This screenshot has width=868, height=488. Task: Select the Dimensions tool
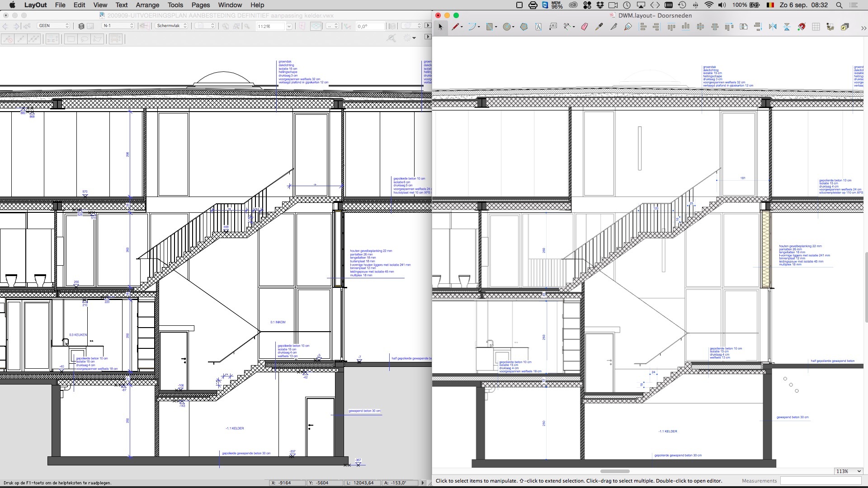coord(567,27)
